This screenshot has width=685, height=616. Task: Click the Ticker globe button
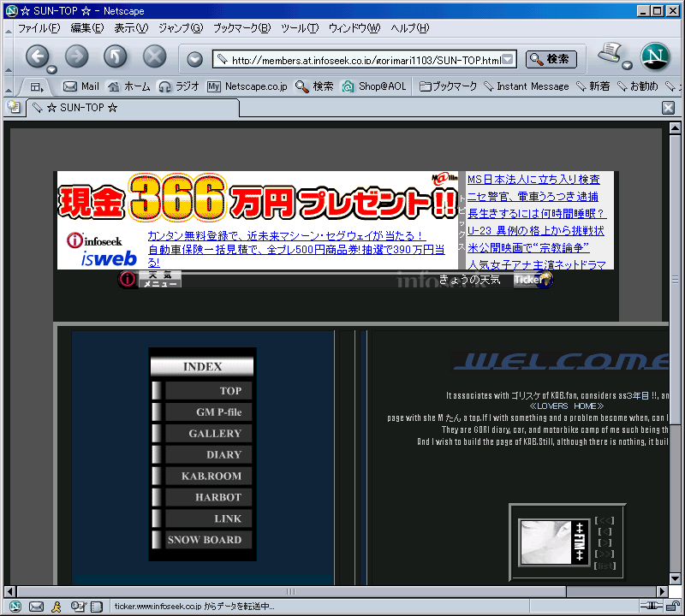coord(533,280)
